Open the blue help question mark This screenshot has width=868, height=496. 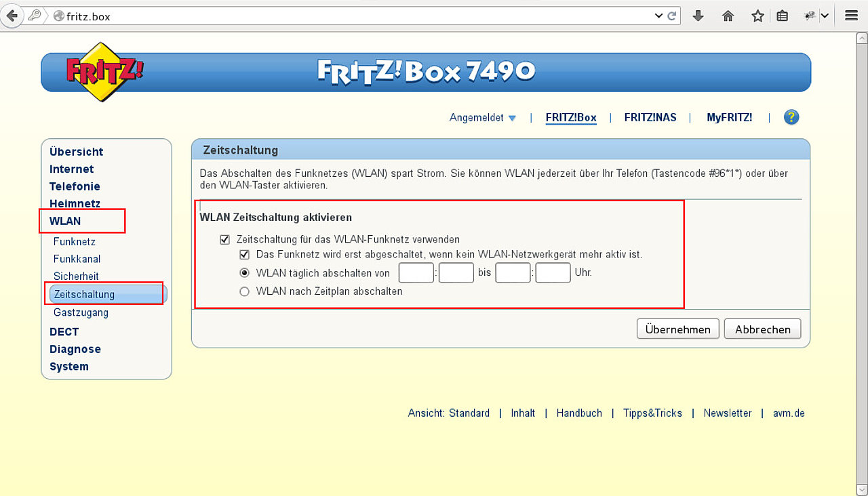coord(791,117)
